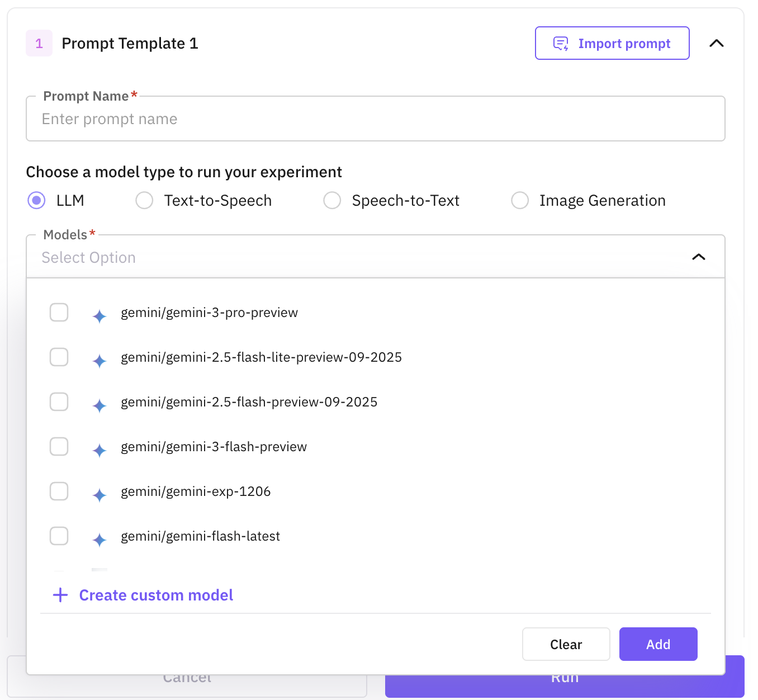Viewport: 758px width, 700px height.
Task: Collapse the Prompt Template 1 section
Action: [x=716, y=44]
